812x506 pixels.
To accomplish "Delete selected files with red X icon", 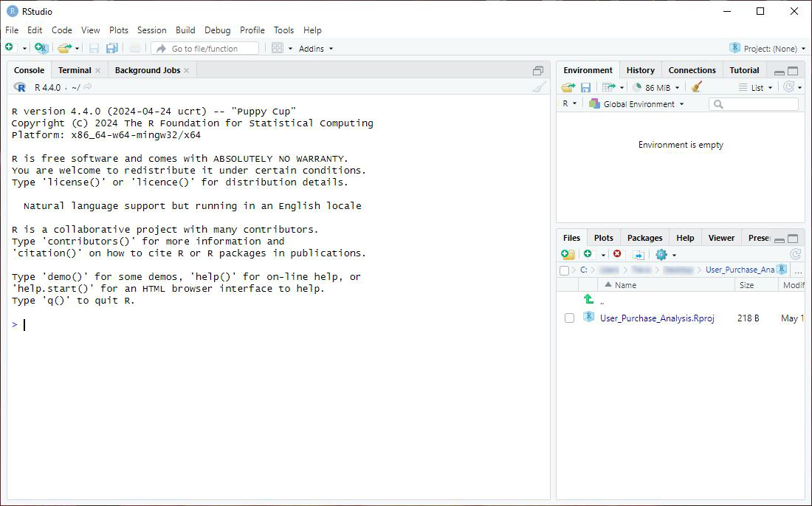I will 617,253.
